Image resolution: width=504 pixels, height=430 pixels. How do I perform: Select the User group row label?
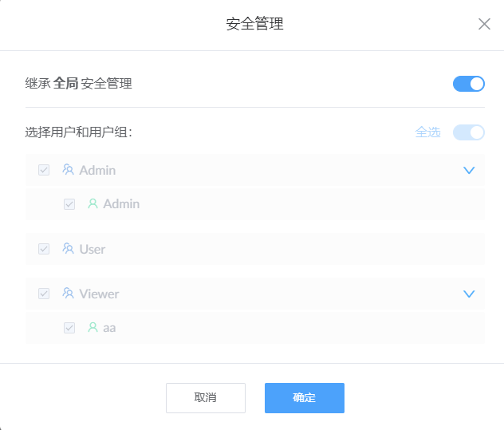[x=93, y=249]
